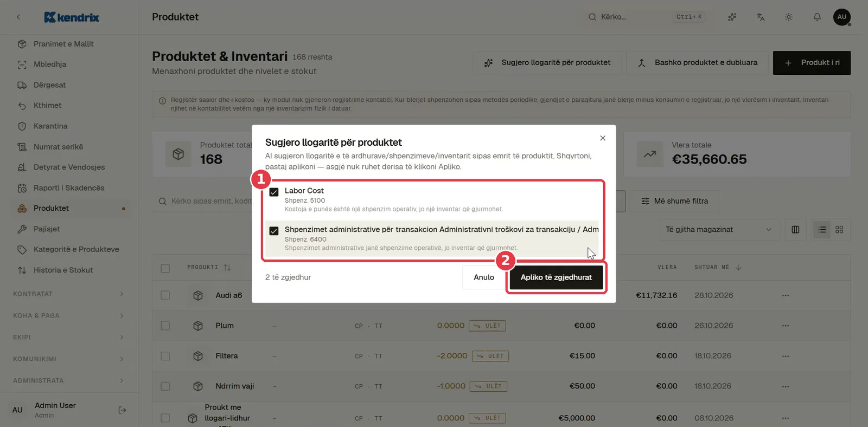Expand the KONTRATAT sidebar section
868x427 pixels.
69,294
